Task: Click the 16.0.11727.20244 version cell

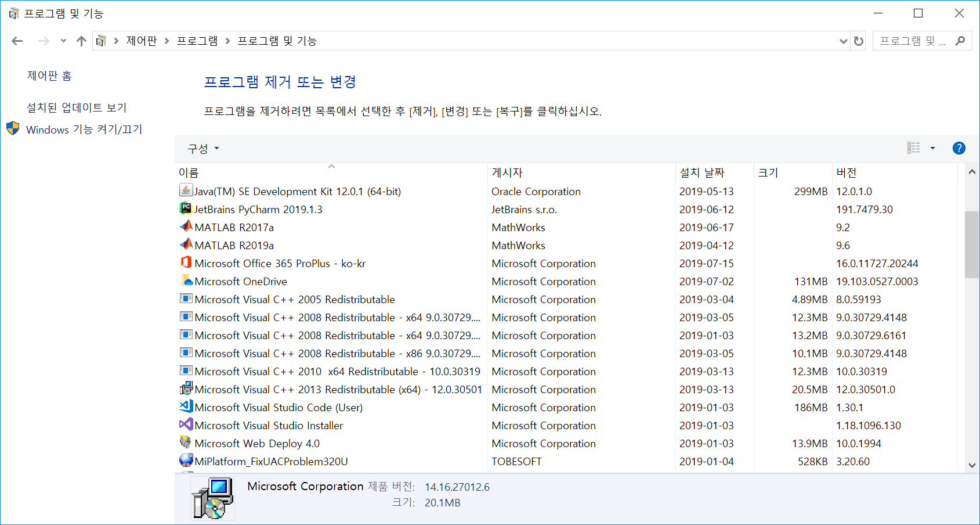Action: click(x=877, y=263)
